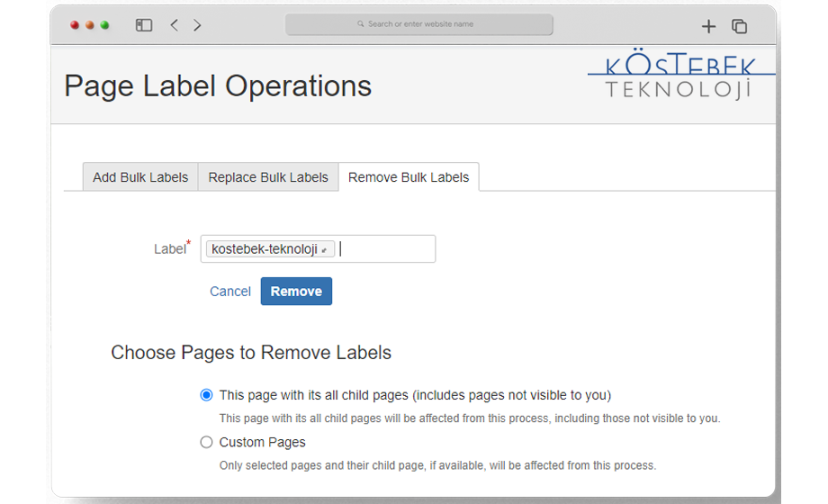Click 'Choose Pages to Remove Labels' heading
828x504 pixels.
click(x=251, y=353)
